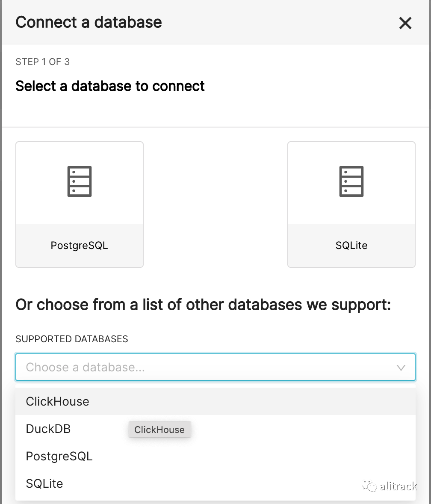Select PostgreSQL option in the dropdown list
The width and height of the screenshot is (431, 504).
point(59,456)
